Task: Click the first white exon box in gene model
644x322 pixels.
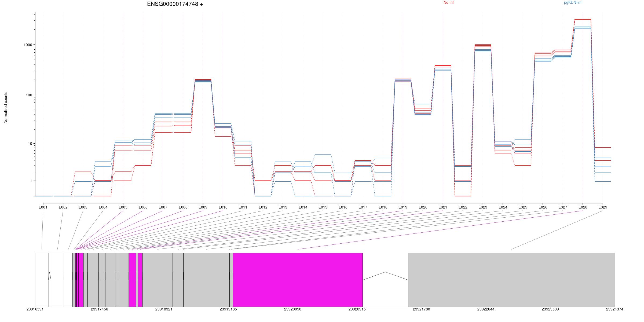Action: click(x=42, y=280)
